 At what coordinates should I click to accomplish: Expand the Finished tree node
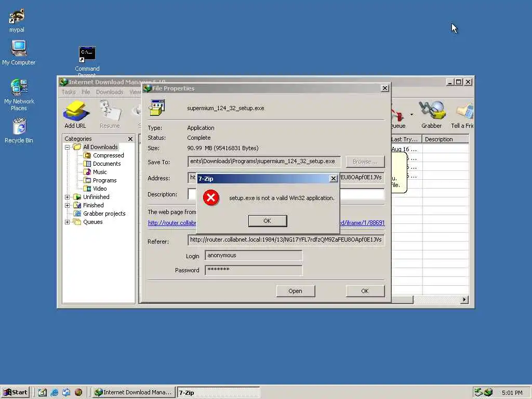click(67, 205)
